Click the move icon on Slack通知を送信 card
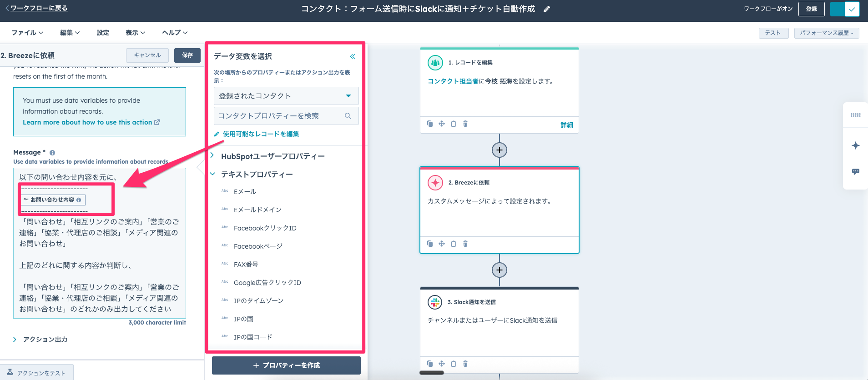The width and height of the screenshot is (868, 380). (x=441, y=364)
